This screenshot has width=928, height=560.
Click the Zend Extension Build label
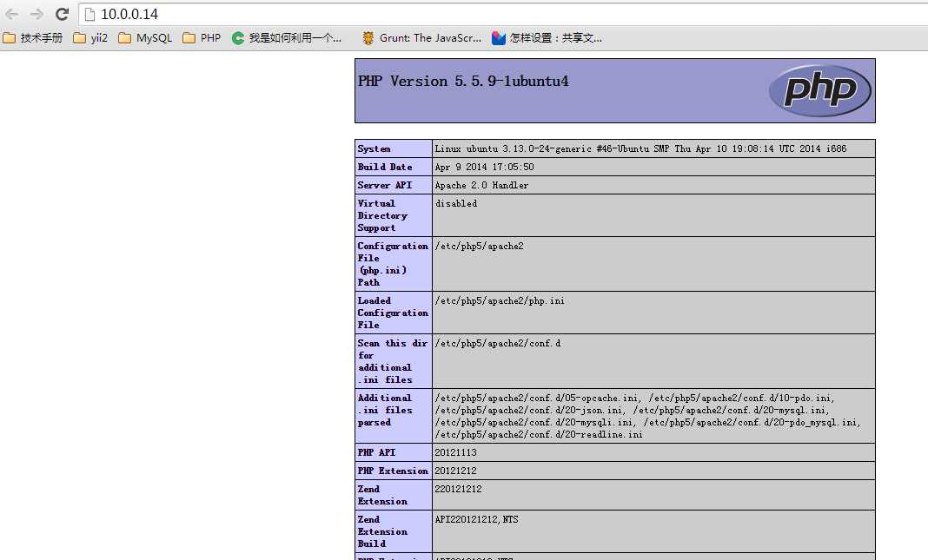click(x=382, y=531)
